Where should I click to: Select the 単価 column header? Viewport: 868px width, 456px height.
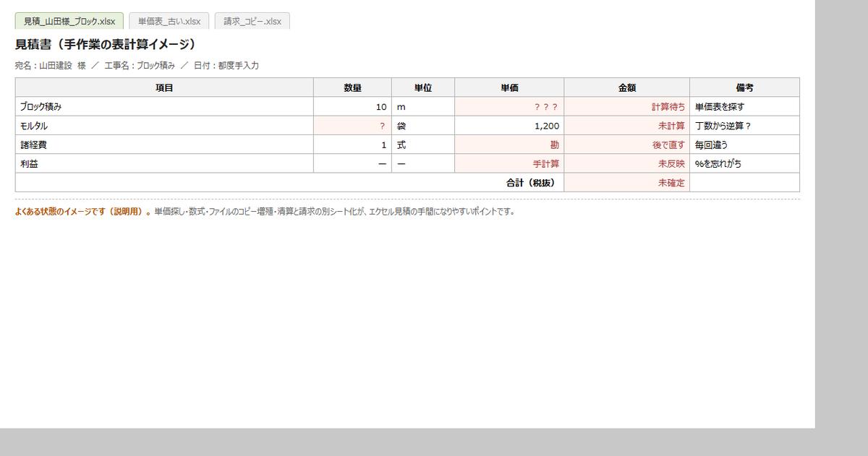(509, 87)
